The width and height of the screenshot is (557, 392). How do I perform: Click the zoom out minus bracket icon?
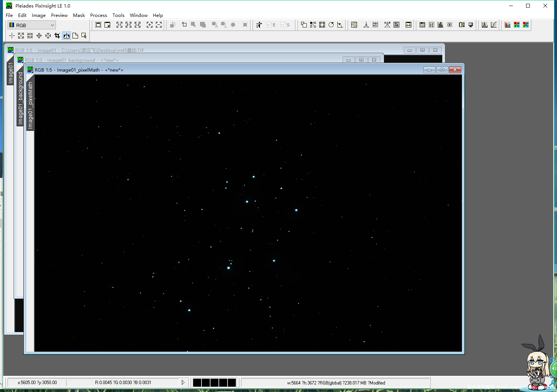point(159,25)
